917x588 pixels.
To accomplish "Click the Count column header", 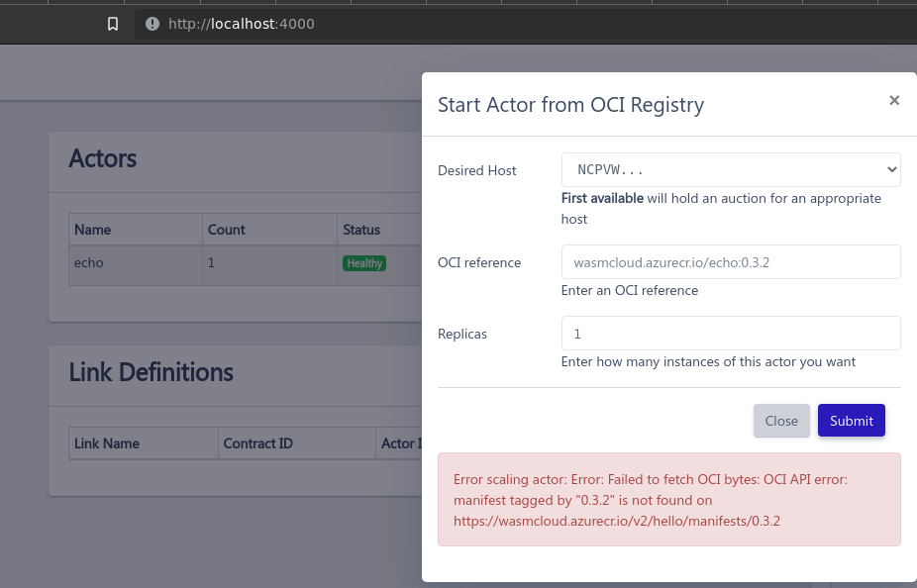I will (226, 229).
